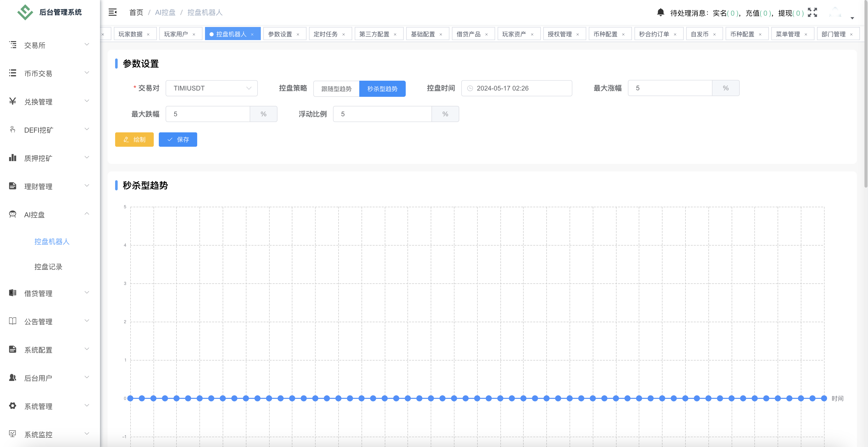868x447 pixels.
Task: Click the 保存 save button
Action: 178,139
